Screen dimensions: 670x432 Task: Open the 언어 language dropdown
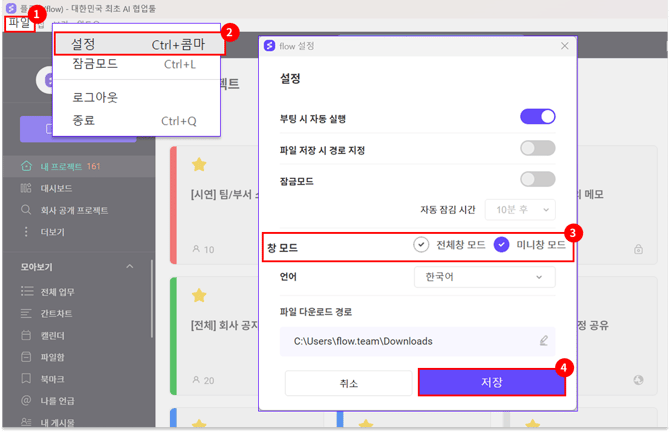coord(484,277)
